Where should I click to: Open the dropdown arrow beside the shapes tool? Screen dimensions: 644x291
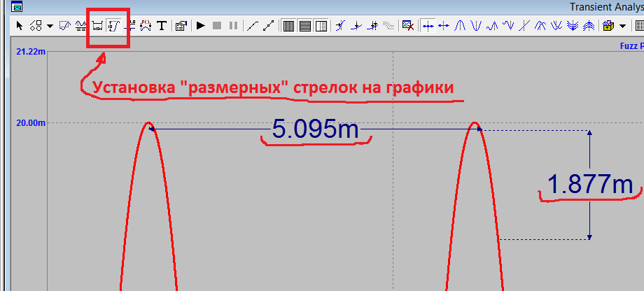click(x=50, y=26)
